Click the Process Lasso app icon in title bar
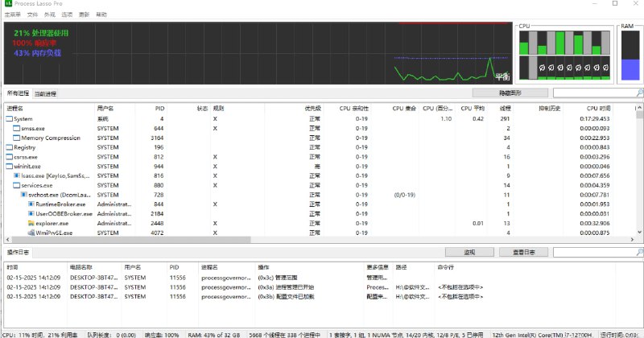The width and height of the screenshot is (644, 338). tap(8, 3)
